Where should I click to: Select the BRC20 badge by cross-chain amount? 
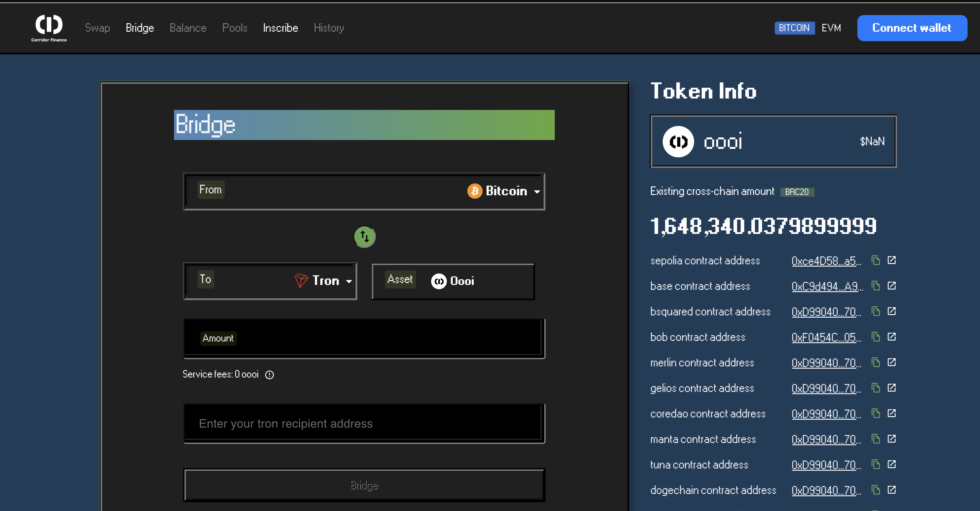(796, 192)
